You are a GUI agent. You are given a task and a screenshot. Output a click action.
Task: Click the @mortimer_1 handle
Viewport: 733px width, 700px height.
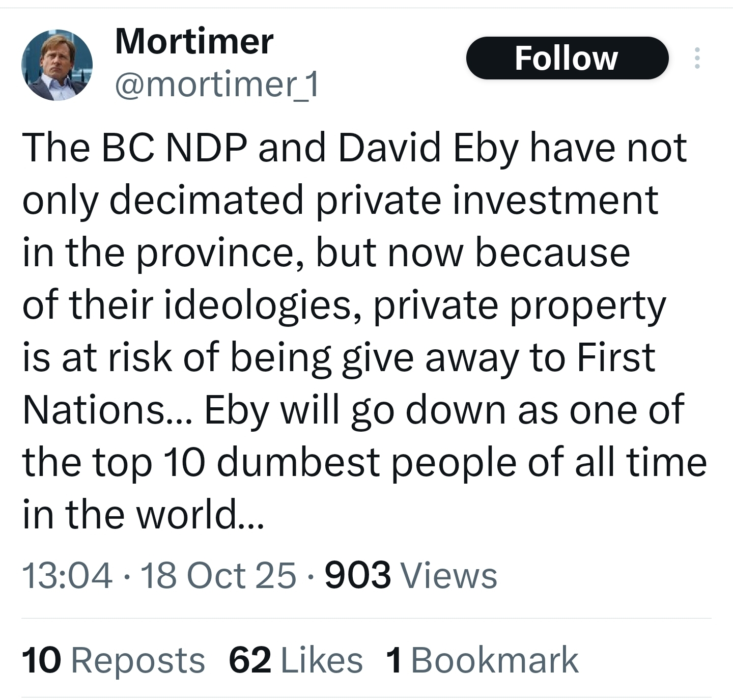[x=217, y=85]
